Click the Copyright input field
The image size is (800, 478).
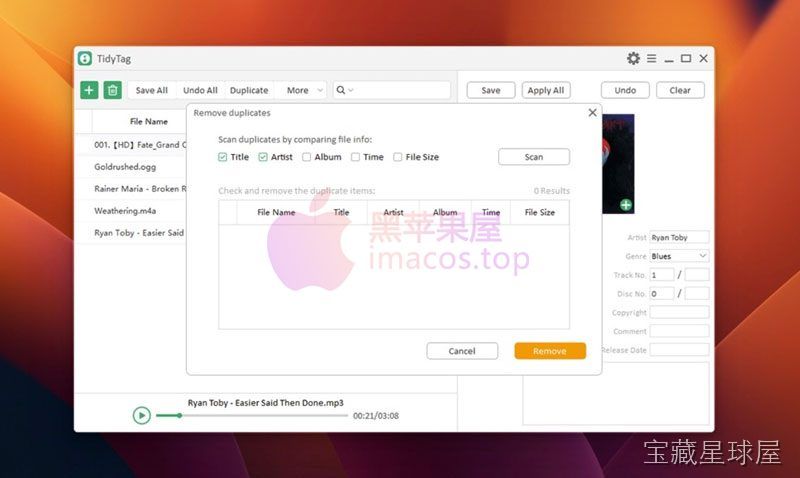679,312
